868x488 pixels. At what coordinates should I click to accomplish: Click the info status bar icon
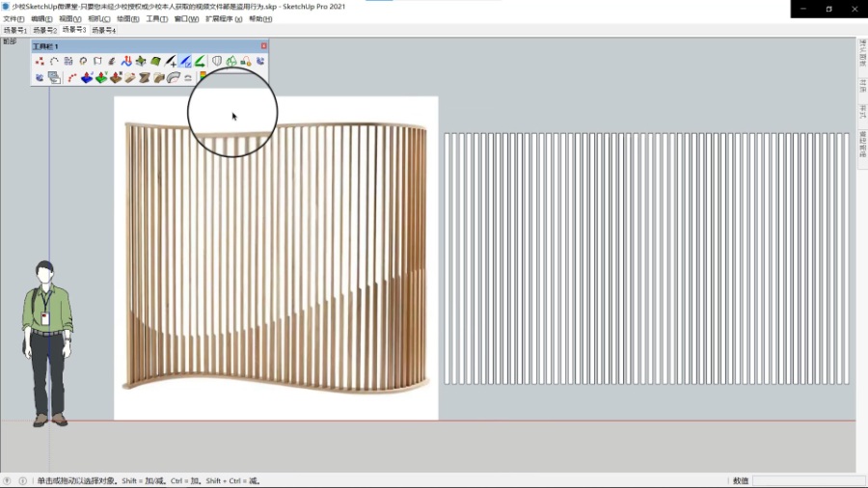point(23,481)
